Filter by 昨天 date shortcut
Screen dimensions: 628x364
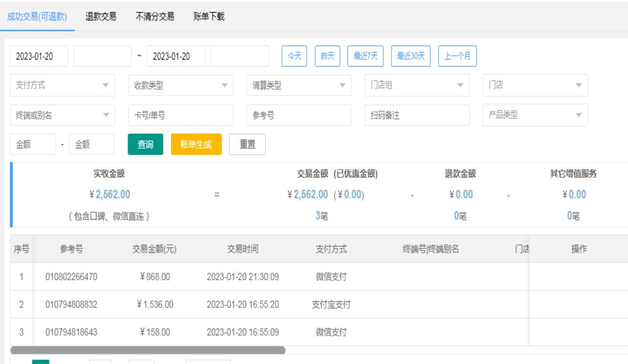coord(328,56)
